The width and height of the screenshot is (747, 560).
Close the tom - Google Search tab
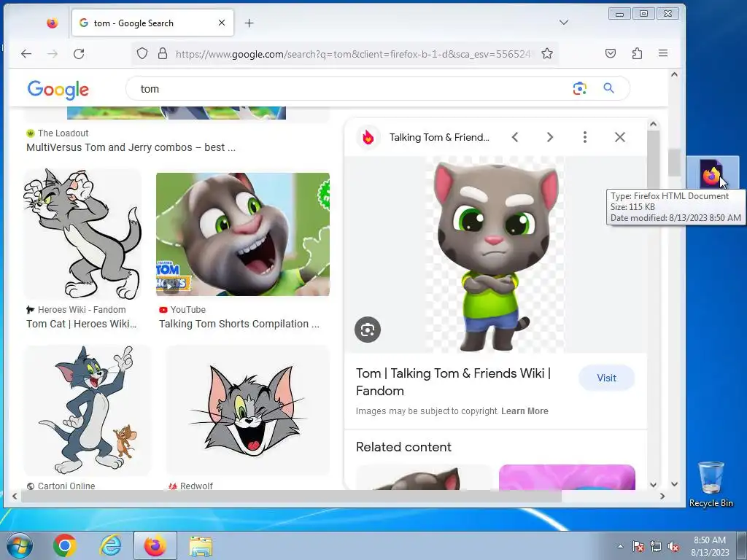[222, 23]
